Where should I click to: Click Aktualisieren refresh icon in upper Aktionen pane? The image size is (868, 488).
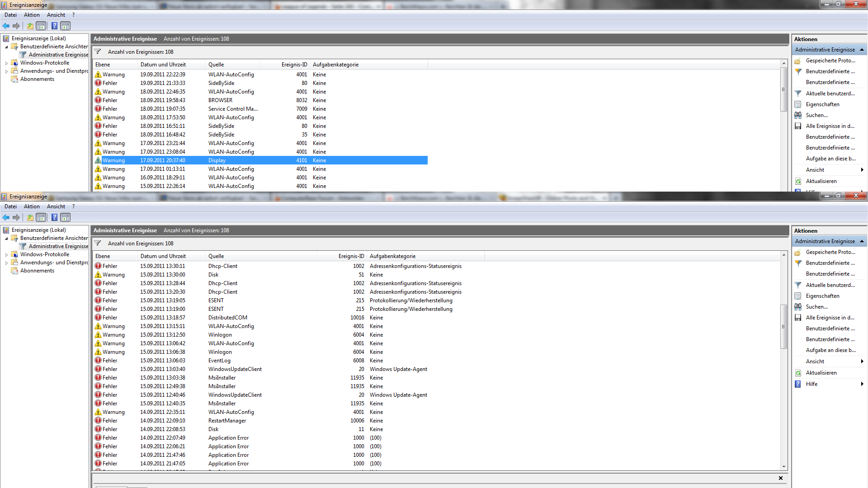[x=798, y=181]
